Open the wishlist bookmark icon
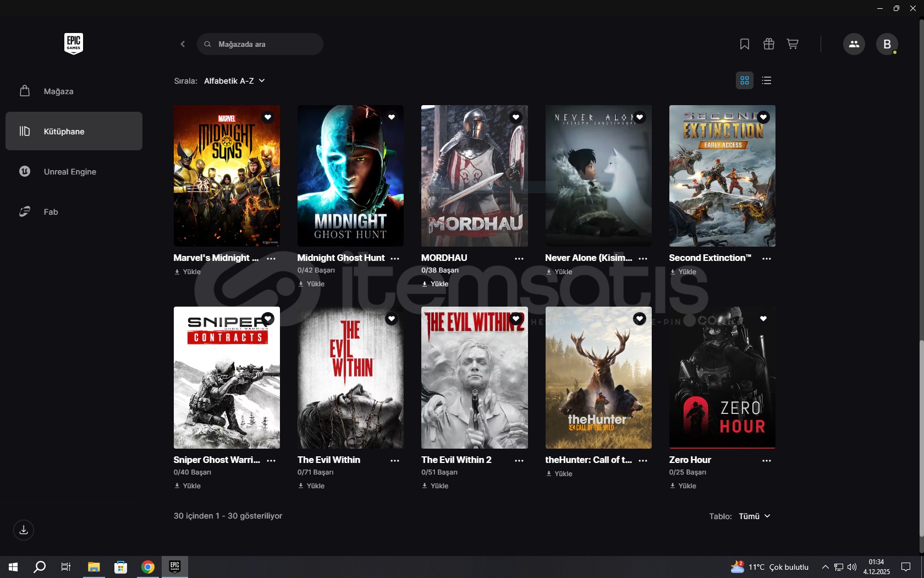The height and width of the screenshot is (578, 924). (745, 44)
